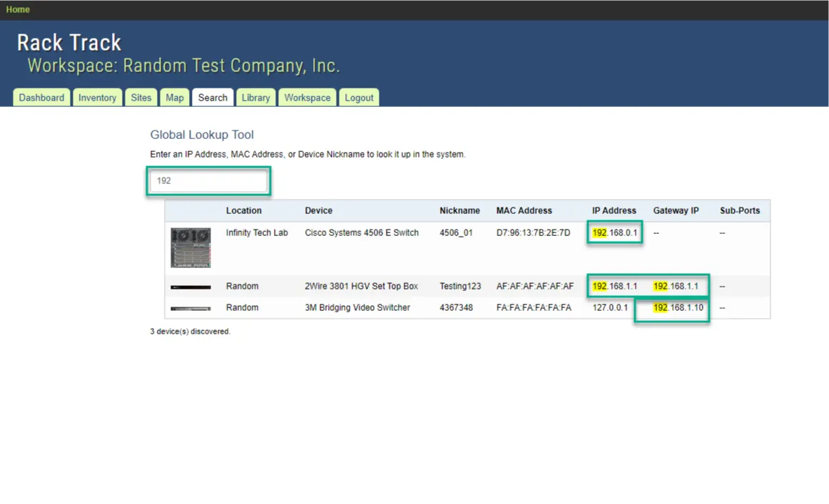
Task: Select the MAC Address column header
Action: 524,210
